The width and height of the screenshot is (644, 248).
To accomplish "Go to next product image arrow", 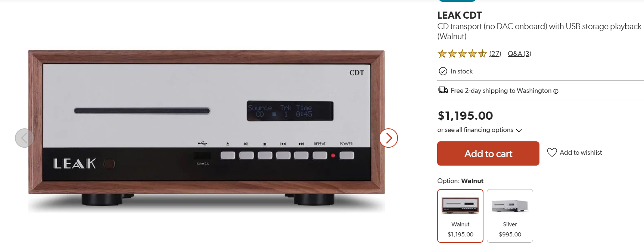I will pos(389,138).
